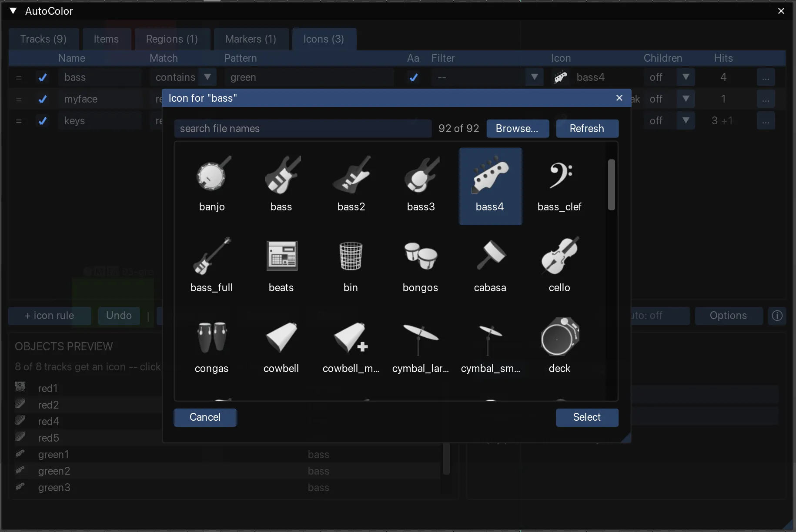Pick the cymbal_lar... icon

click(x=421, y=347)
